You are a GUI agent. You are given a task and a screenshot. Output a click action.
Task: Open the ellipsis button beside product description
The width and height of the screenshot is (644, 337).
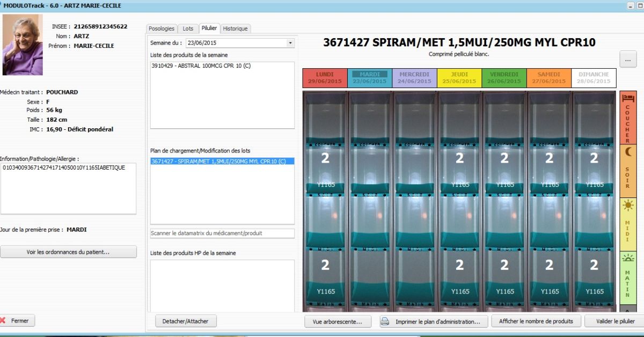pos(628,59)
